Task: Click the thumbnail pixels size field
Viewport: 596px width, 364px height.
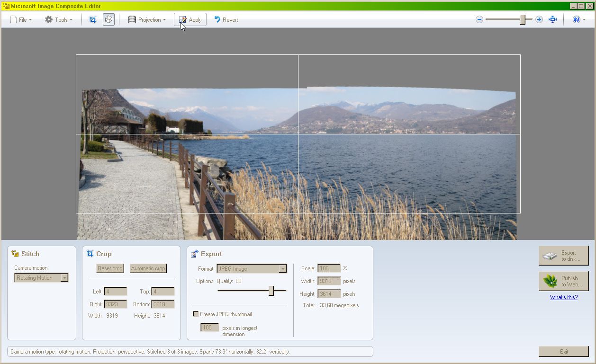Action: tap(210, 328)
